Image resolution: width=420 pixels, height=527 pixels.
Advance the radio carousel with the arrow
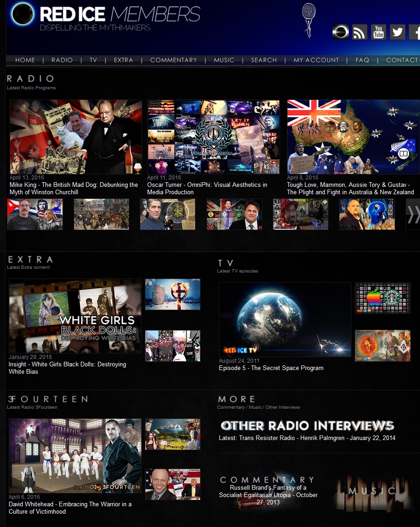[413, 214]
